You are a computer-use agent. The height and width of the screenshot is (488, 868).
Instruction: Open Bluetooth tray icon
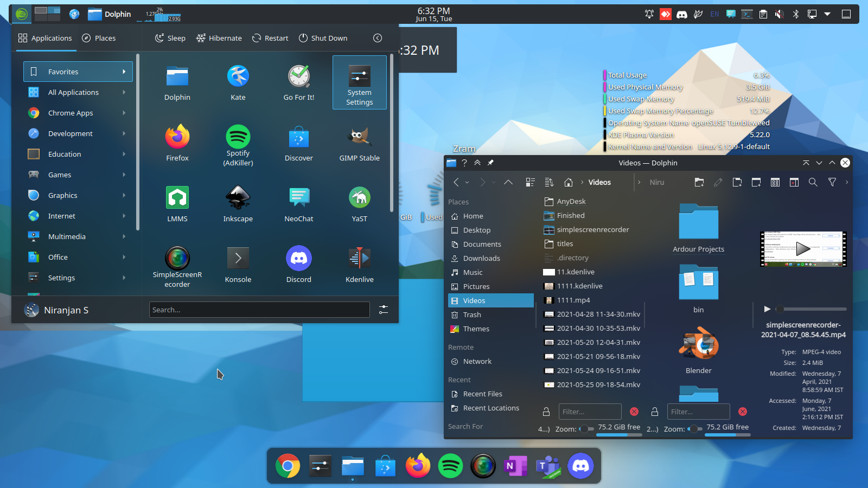(796, 14)
